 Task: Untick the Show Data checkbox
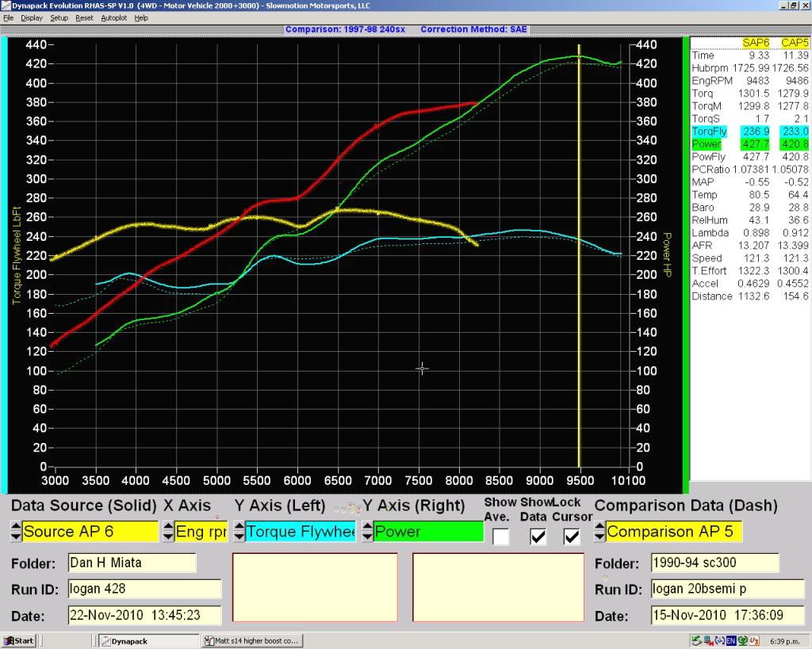tap(538, 536)
